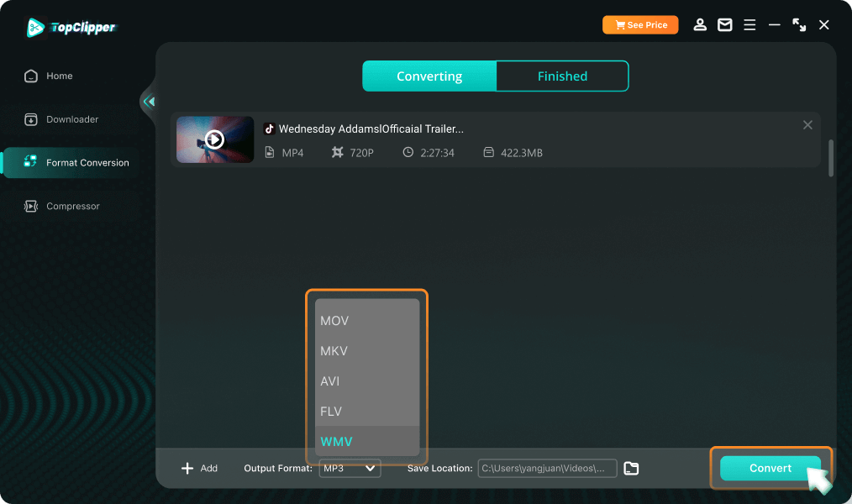This screenshot has height=504, width=852.
Task: Collapse the sidebar with double-chevron
Action: point(149,102)
